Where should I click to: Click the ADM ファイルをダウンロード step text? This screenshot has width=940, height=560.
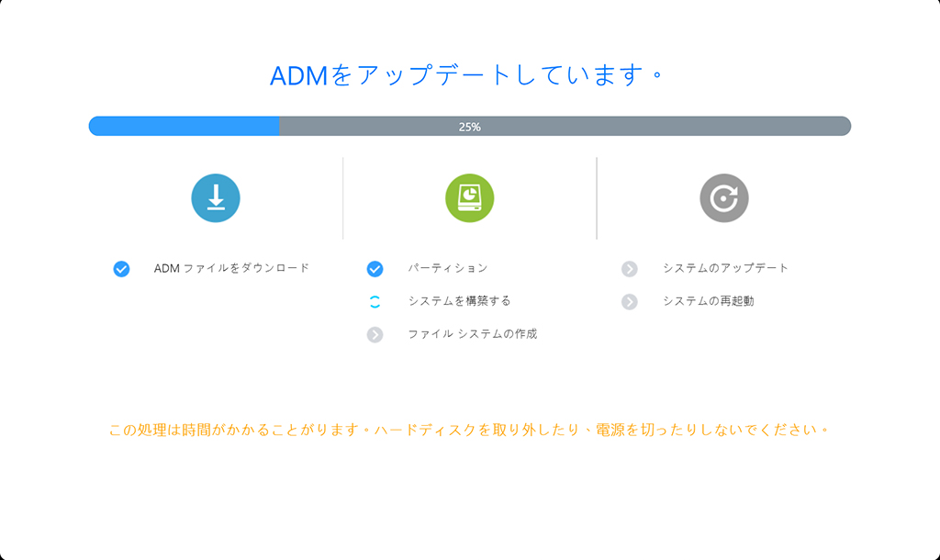point(231,268)
